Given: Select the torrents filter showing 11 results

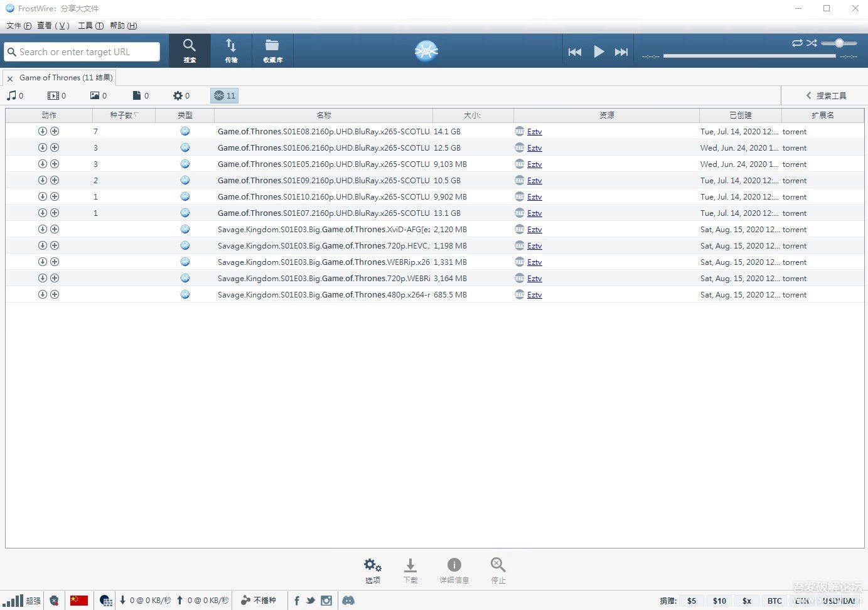Looking at the screenshot, I should [224, 95].
